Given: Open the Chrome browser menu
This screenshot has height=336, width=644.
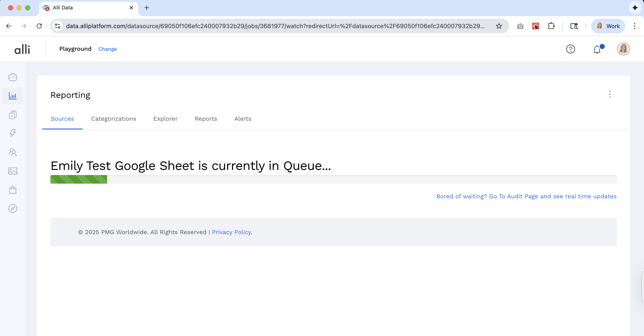Looking at the screenshot, I should point(635,26).
